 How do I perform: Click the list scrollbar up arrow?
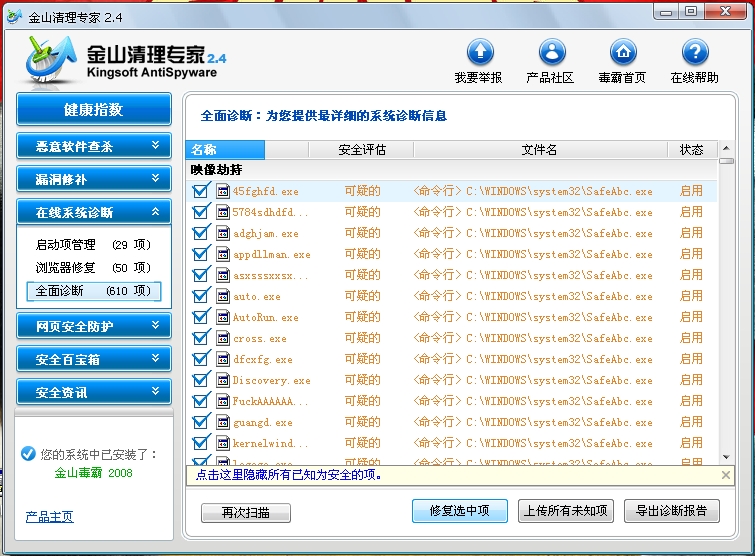tap(726, 148)
